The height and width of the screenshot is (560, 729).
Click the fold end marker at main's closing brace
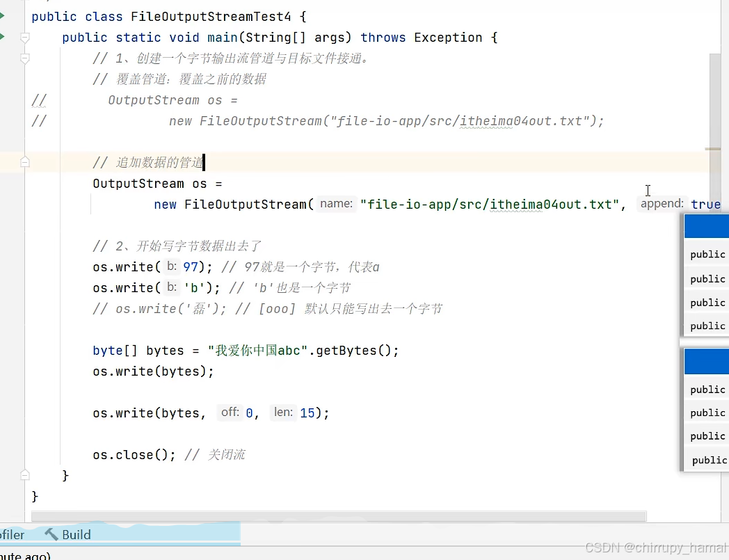(x=25, y=475)
